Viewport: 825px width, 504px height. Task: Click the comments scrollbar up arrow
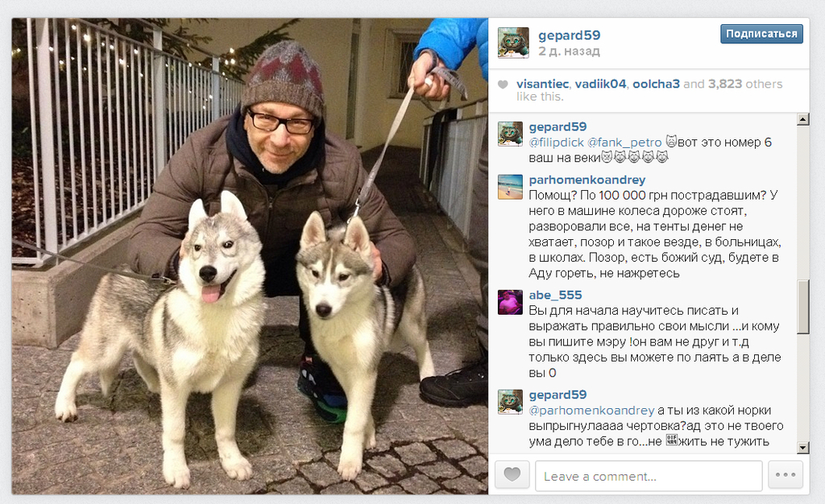point(803,120)
